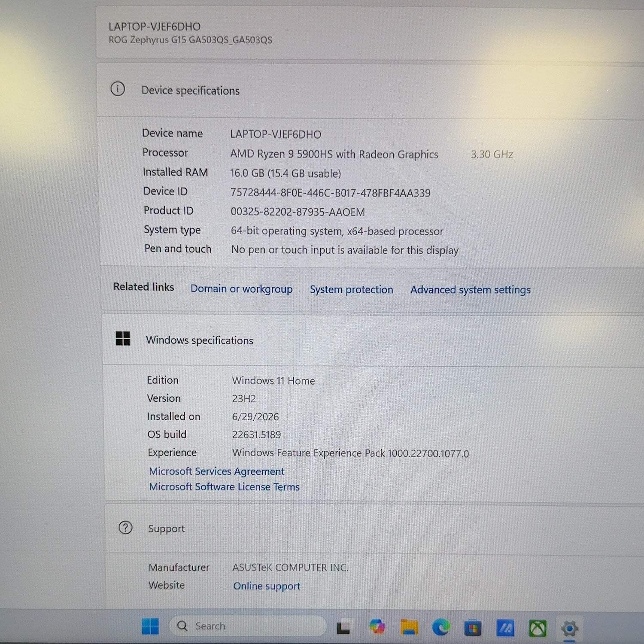This screenshot has height=644, width=644.
Task: Open the MyASUS app icon
Action: 505,629
